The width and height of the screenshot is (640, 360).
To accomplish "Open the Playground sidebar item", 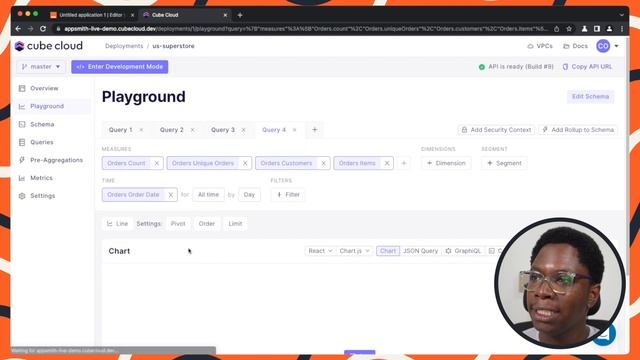I will pyautogui.click(x=47, y=106).
